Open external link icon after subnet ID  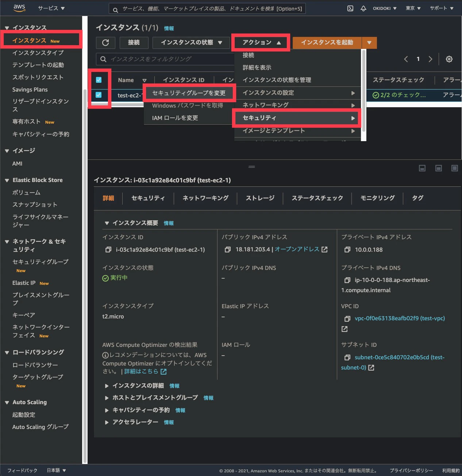click(x=371, y=368)
